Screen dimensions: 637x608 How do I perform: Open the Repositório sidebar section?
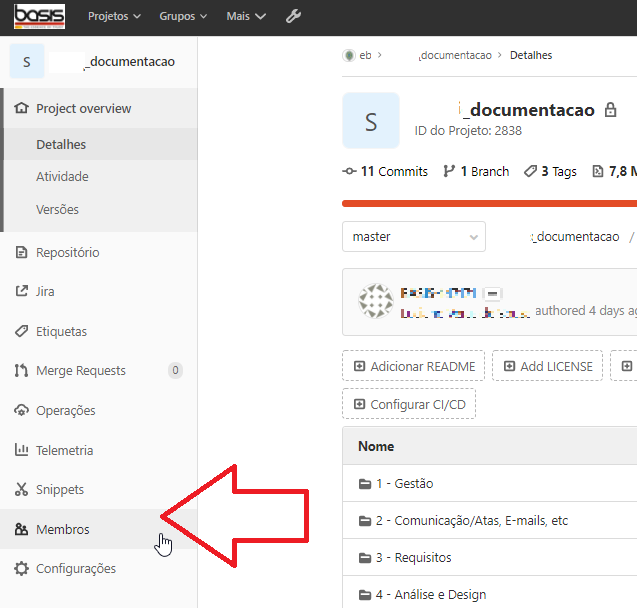(67, 252)
